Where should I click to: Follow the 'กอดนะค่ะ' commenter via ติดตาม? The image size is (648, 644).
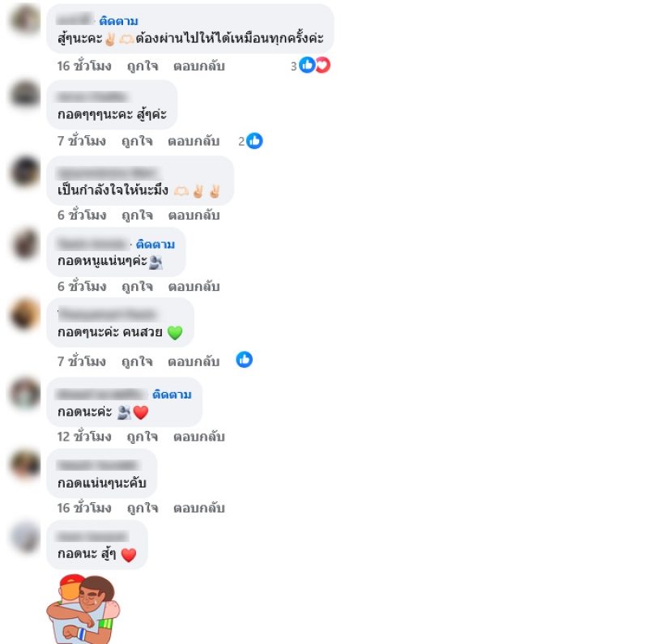pos(172,395)
